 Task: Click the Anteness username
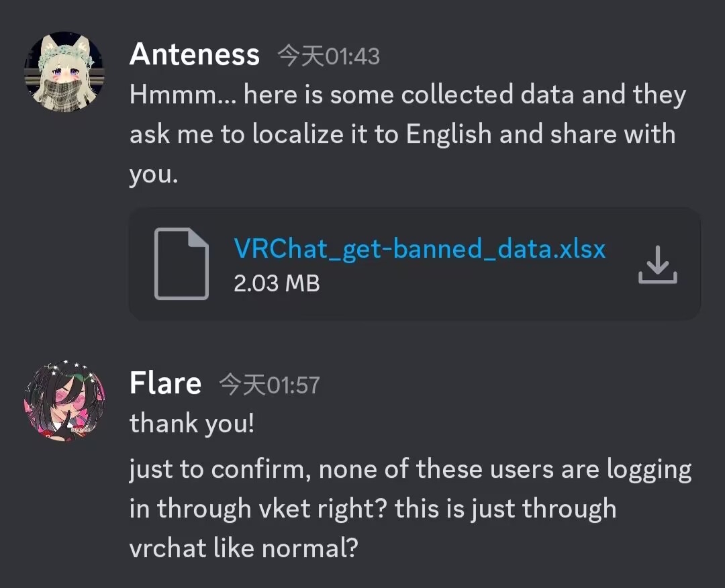tap(194, 54)
